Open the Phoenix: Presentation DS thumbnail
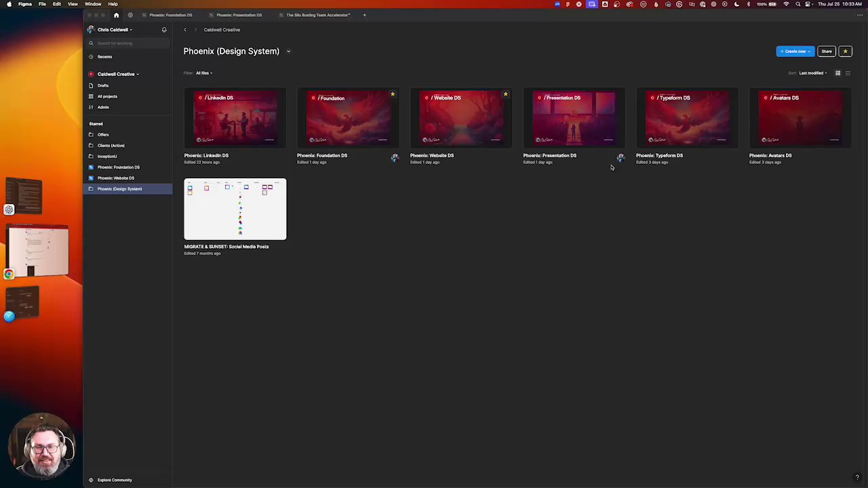This screenshot has width=868, height=488. [574, 119]
